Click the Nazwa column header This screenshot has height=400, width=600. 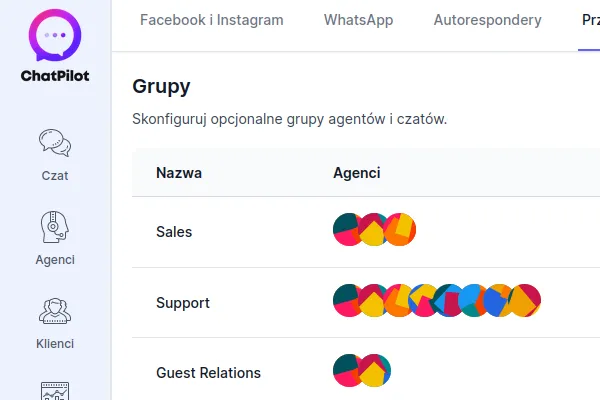click(x=179, y=173)
